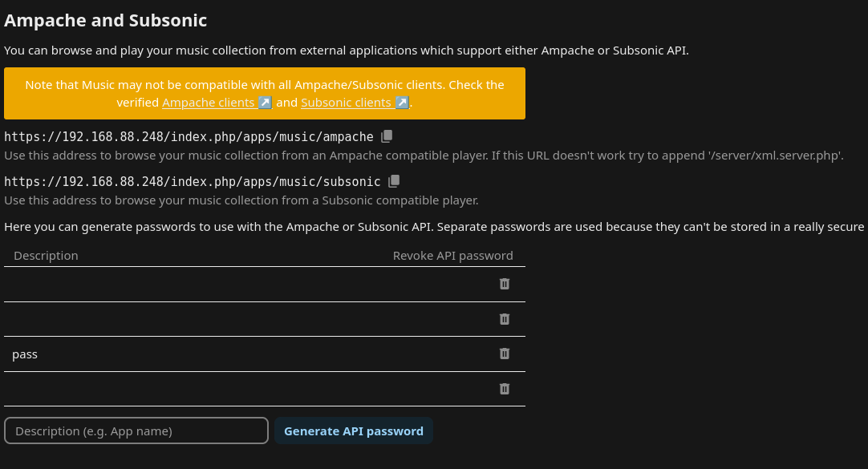This screenshot has height=469, width=868.
Task: Open the verified Subsonic clients link
Action: 346,103
